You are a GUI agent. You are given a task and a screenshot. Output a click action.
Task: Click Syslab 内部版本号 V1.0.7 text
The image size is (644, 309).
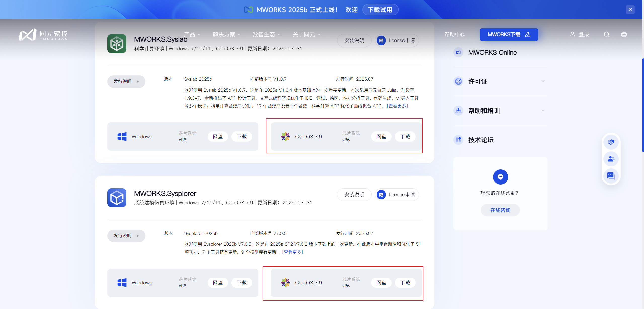tap(268, 79)
